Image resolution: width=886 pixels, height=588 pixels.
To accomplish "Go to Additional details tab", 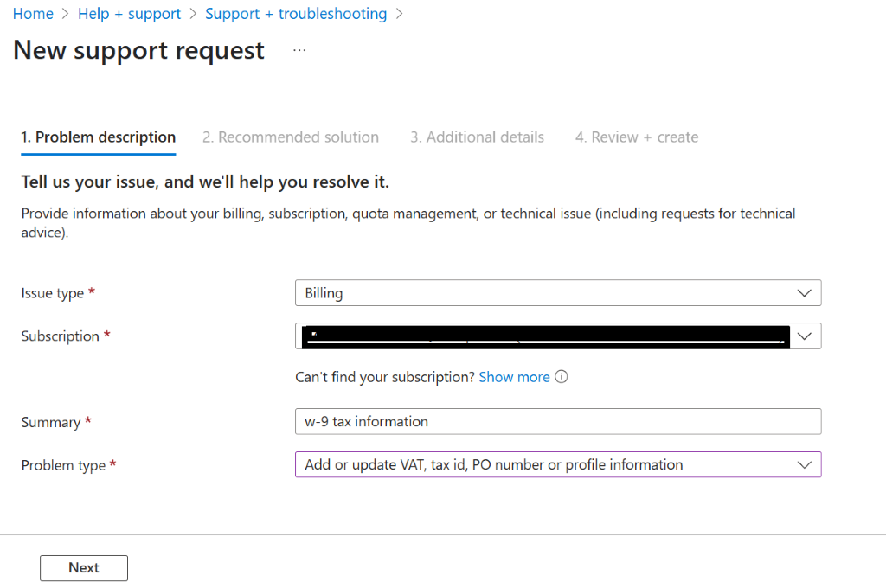I will pos(477,137).
